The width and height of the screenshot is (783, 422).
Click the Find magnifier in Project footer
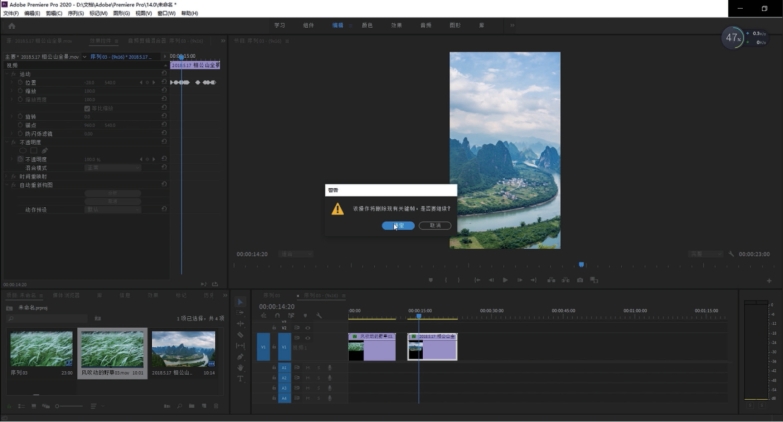(x=179, y=406)
